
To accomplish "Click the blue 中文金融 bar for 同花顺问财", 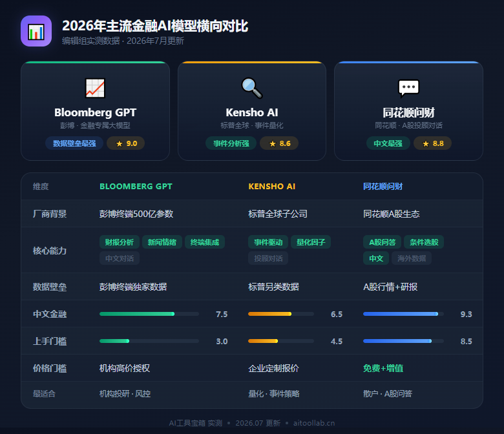I will tap(401, 314).
